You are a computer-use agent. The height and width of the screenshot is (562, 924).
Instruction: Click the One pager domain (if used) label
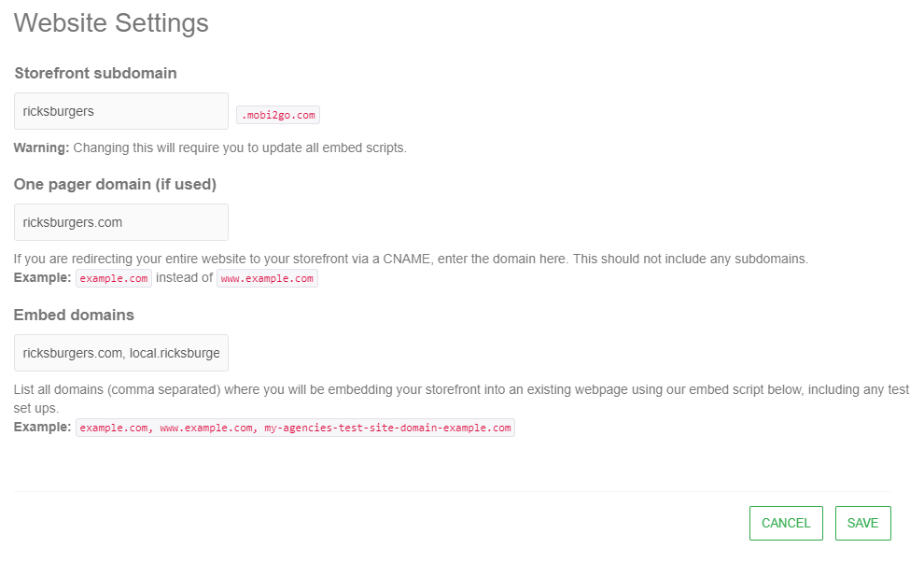pyautogui.click(x=115, y=184)
